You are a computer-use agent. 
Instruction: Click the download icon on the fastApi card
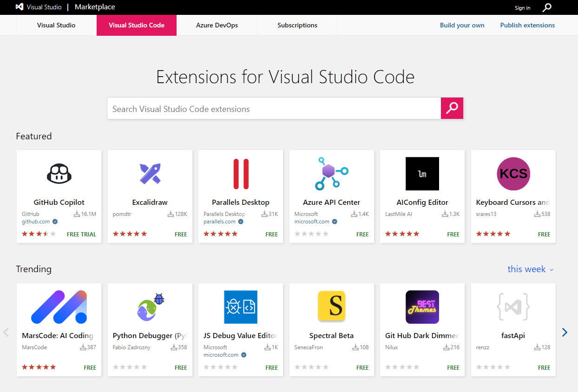[538, 347]
